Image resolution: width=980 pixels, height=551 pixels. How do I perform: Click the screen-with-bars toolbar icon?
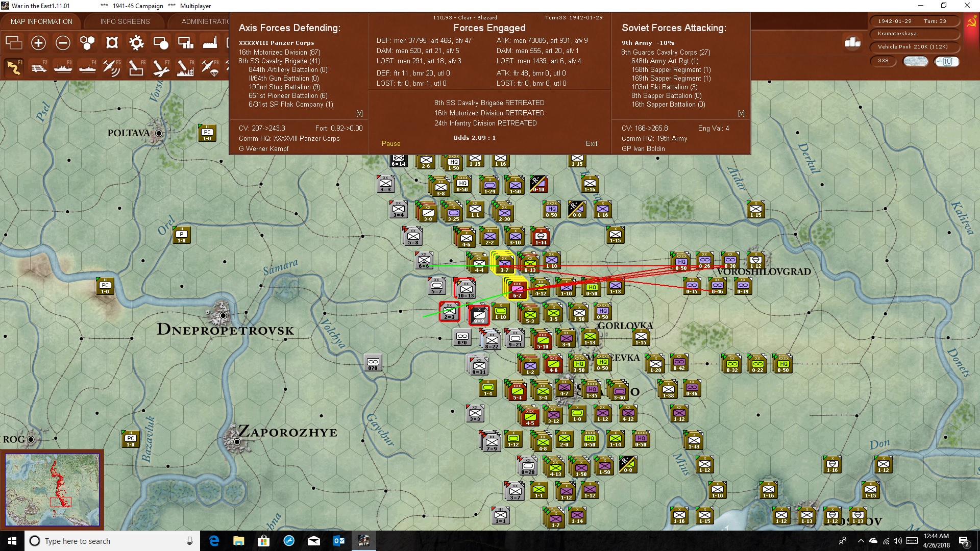coord(185,43)
